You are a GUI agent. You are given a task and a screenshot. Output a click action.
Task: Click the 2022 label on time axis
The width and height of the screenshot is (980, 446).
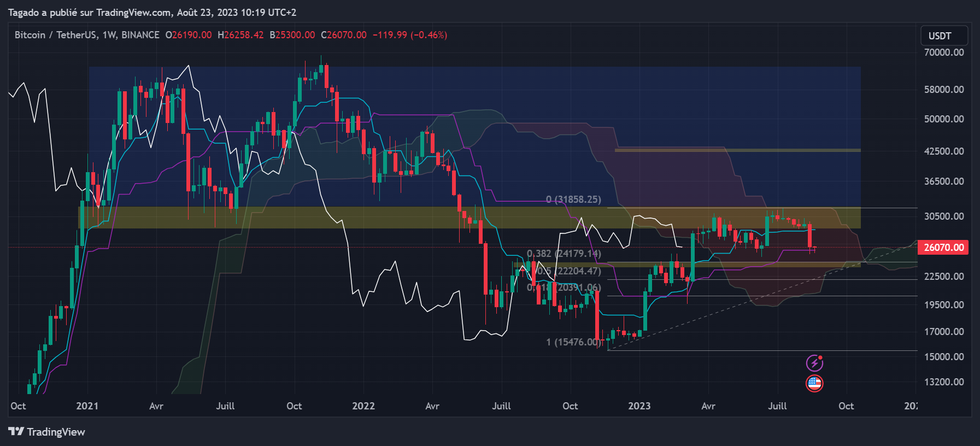click(x=363, y=406)
